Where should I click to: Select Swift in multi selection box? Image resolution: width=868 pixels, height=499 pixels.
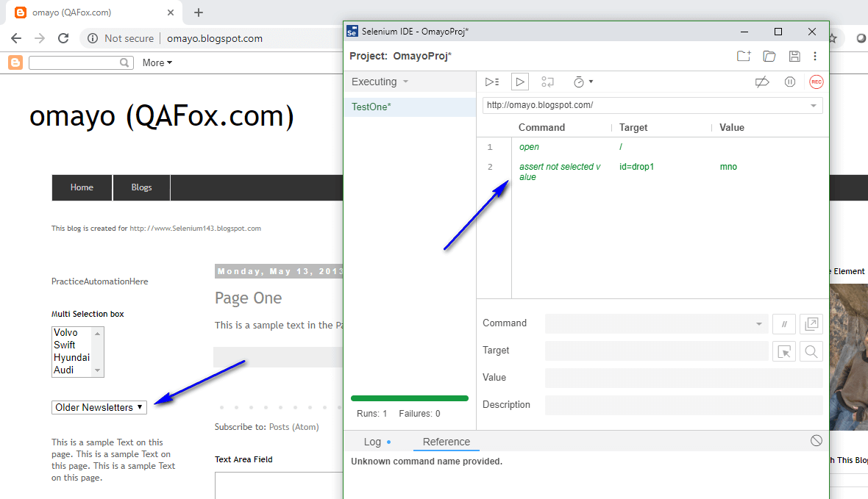click(64, 345)
